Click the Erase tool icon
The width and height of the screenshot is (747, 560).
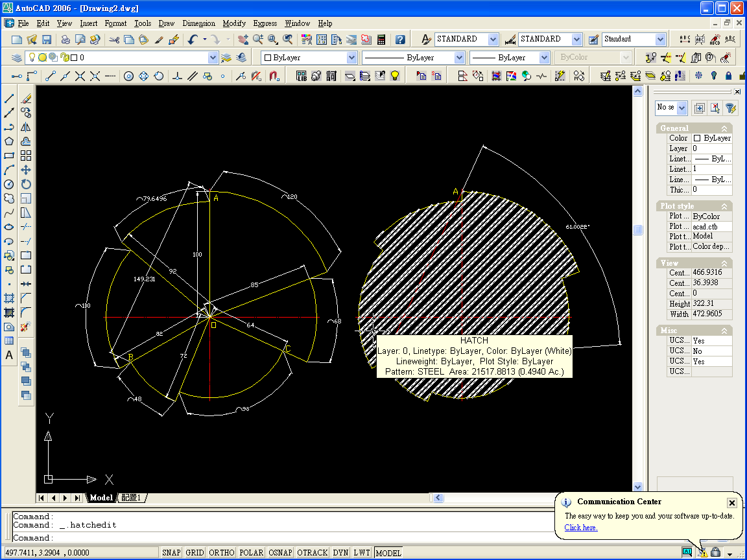[26, 99]
